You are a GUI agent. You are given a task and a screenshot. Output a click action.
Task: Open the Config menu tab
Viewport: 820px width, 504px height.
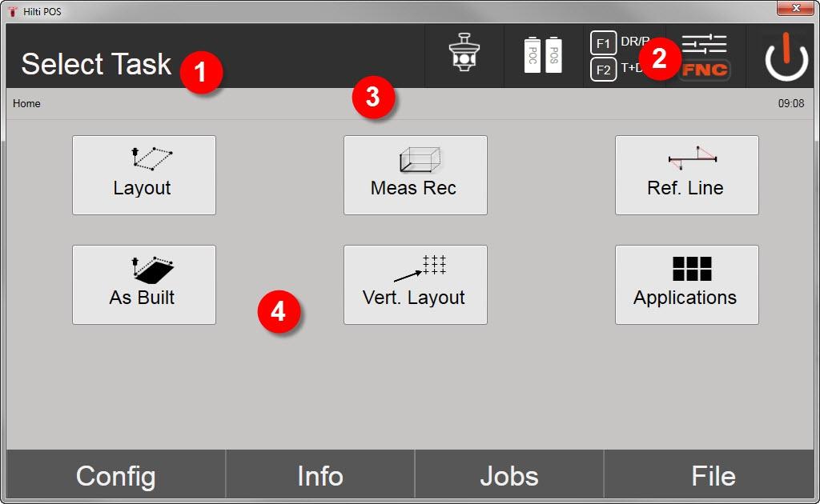click(x=115, y=475)
